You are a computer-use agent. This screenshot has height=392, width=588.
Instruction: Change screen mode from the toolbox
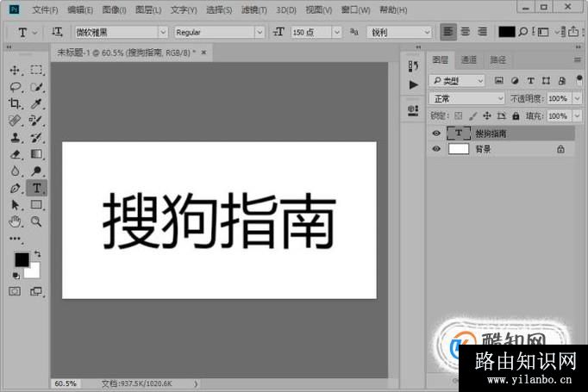(x=36, y=291)
